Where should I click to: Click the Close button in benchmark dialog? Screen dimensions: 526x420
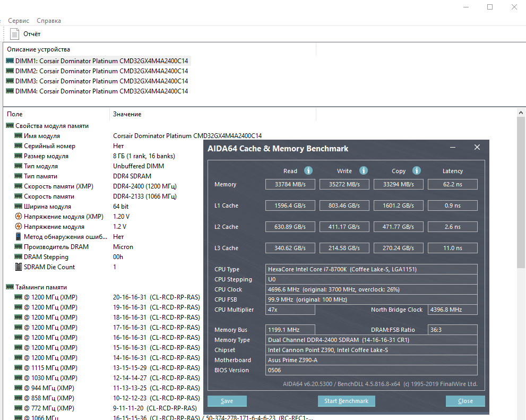point(465,401)
